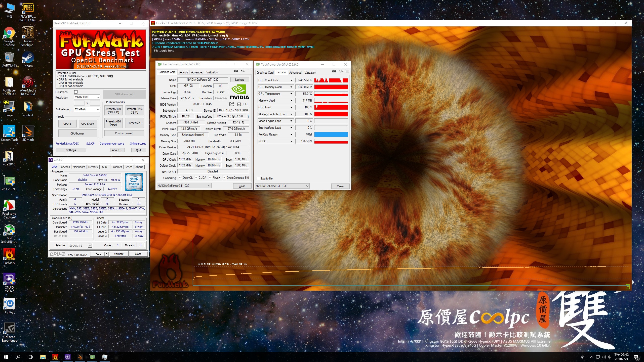This screenshot has height=362, width=644.
Task: Open 3DMark desktop icon
Action: tap(28, 133)
